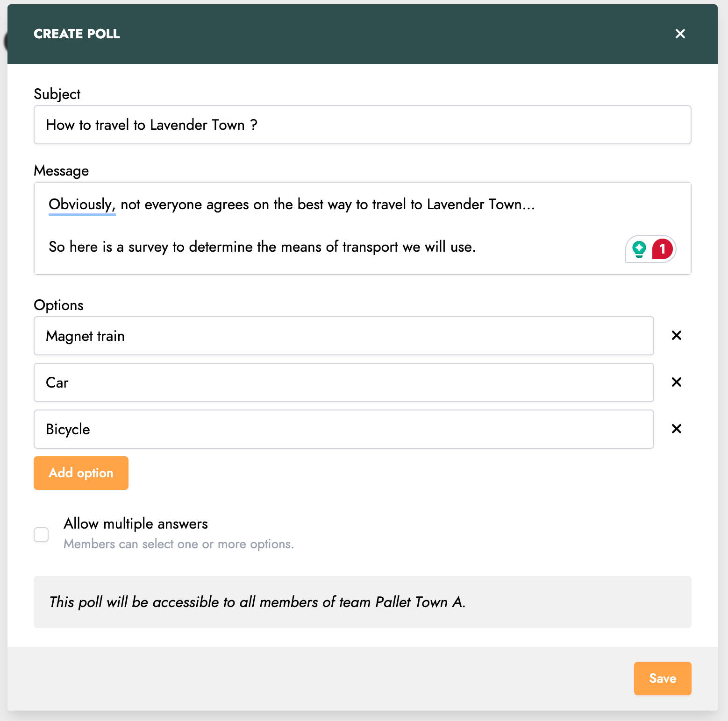The height and width of the screenshot is (721, 728).
Task: Click the Members can select one or more options text
Action: (178, 544)
